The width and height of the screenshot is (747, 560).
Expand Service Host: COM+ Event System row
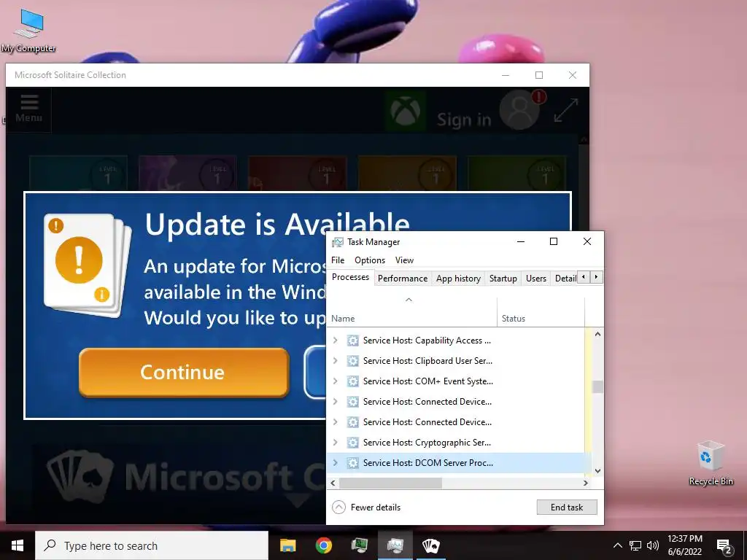[336, 381]
